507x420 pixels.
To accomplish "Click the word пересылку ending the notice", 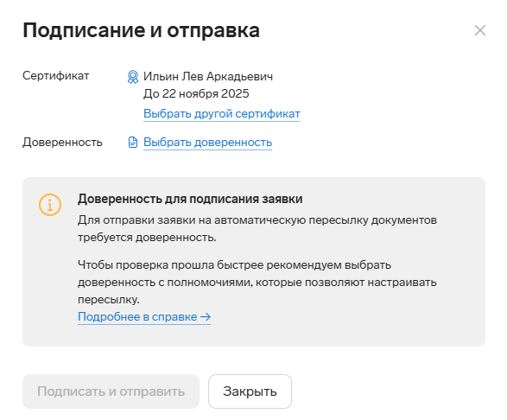I will pos(108,300).
